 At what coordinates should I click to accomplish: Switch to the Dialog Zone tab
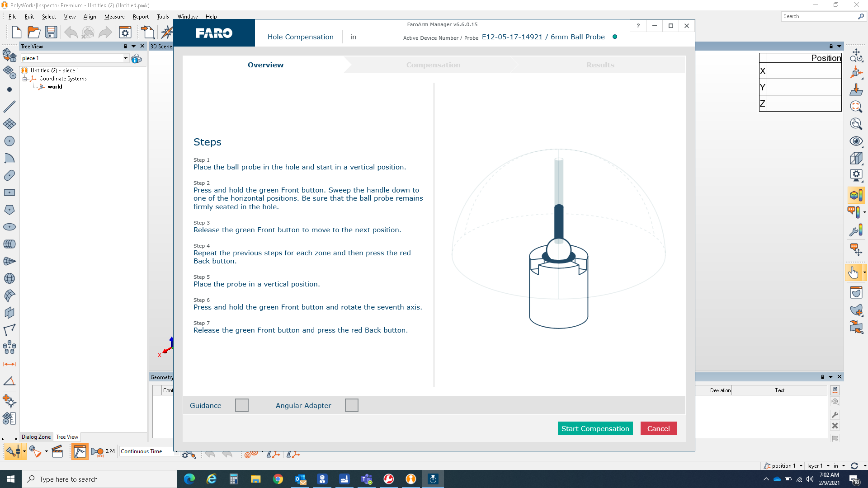(36, 437)
